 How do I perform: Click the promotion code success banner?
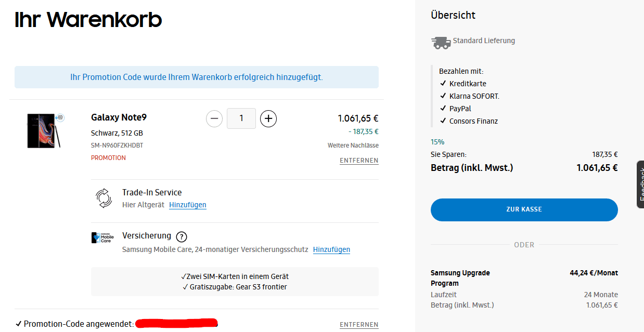tap(197, 77)
